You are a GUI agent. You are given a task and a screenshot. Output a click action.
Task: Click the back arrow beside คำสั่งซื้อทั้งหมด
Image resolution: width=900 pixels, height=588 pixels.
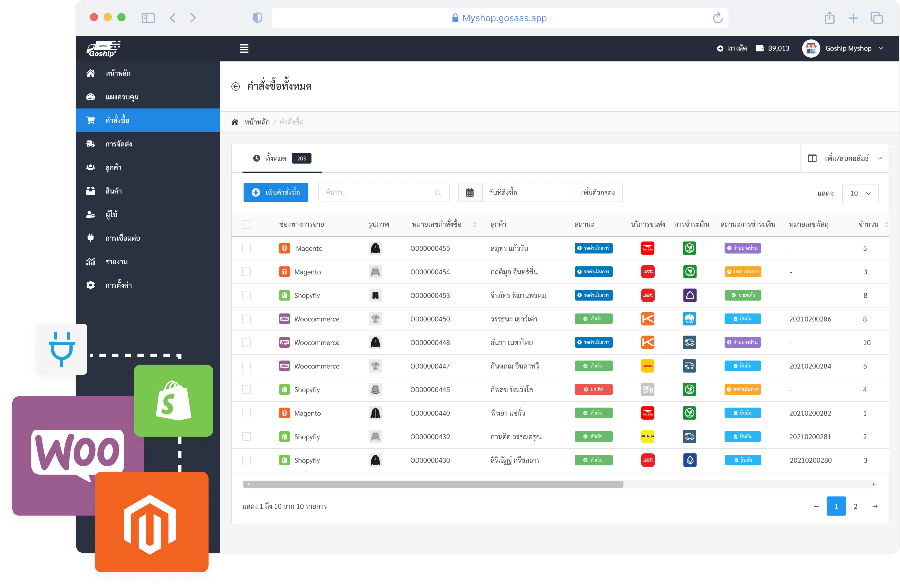[x=236, y=87]
